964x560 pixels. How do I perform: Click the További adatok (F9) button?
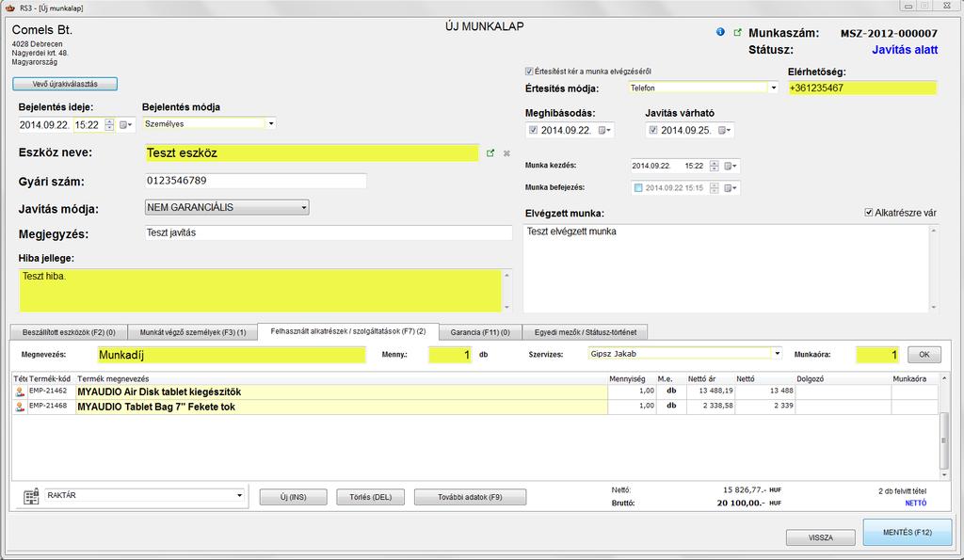471,497
